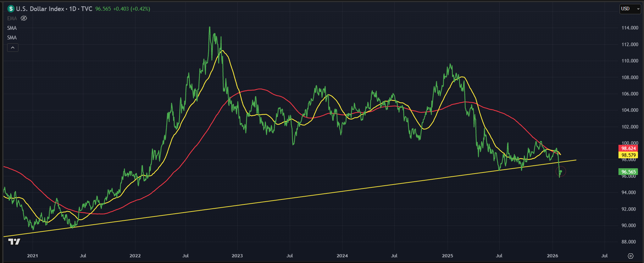Open the USD currency dropdown

coord(630,9)
